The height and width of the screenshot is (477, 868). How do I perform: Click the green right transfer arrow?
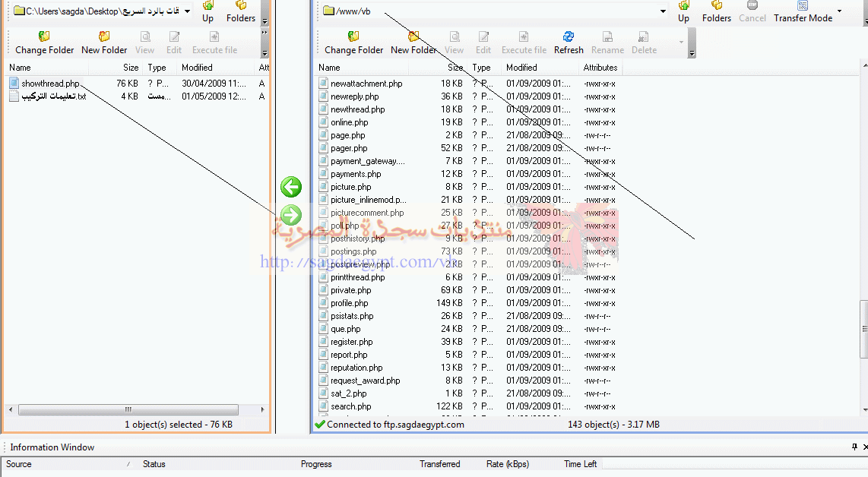click(x=291, y=215)
